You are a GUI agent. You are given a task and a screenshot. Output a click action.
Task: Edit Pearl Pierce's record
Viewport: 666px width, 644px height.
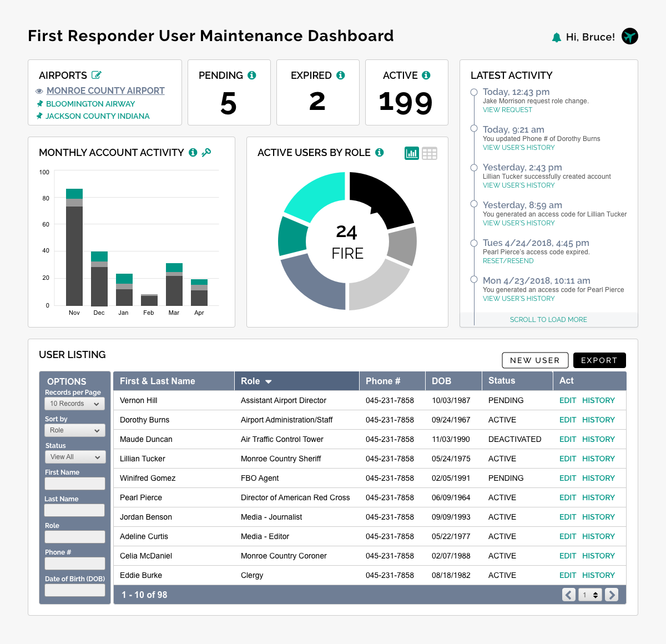click(568, 497)
